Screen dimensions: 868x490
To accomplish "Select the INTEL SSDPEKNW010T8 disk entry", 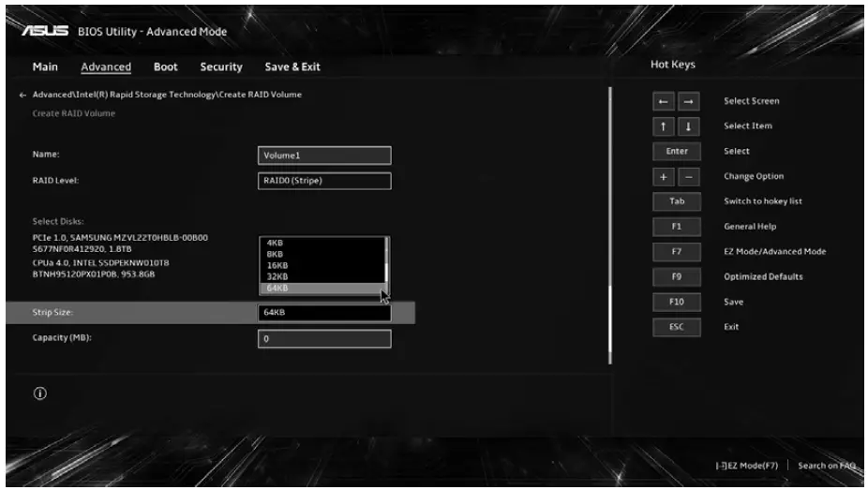I will (x=100, y=268).
